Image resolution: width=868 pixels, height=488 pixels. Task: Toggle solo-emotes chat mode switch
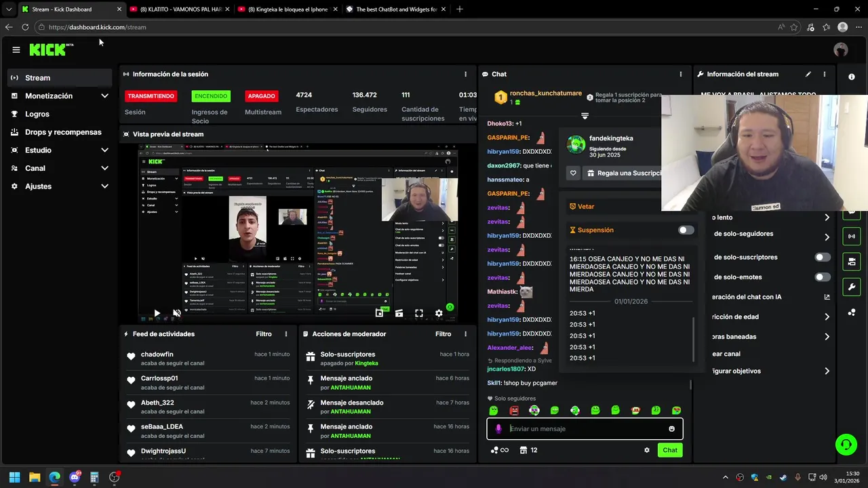coord(823,277)
